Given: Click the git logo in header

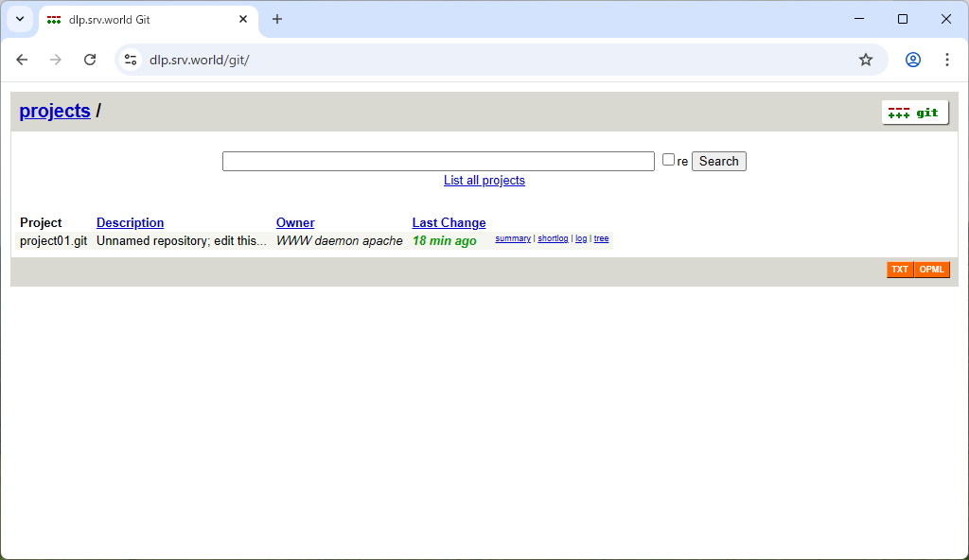Looking at the screenshot, I should (915, 113).
